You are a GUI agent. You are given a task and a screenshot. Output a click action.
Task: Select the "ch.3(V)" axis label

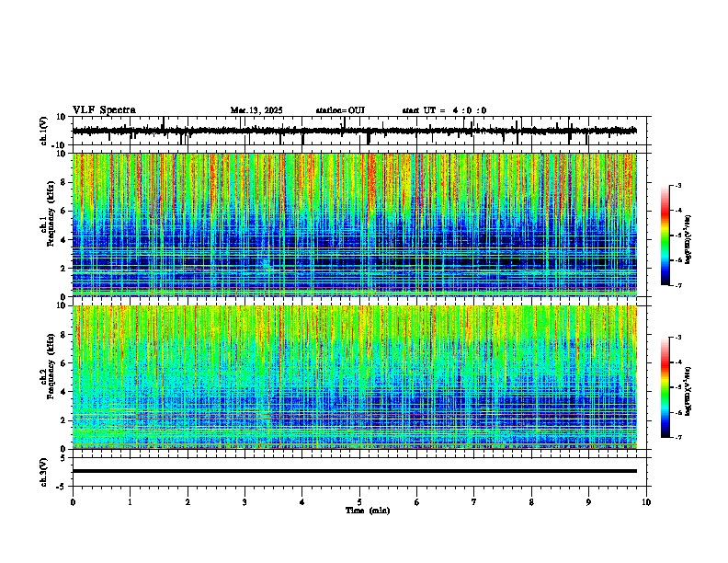click(x=44, y=473)
